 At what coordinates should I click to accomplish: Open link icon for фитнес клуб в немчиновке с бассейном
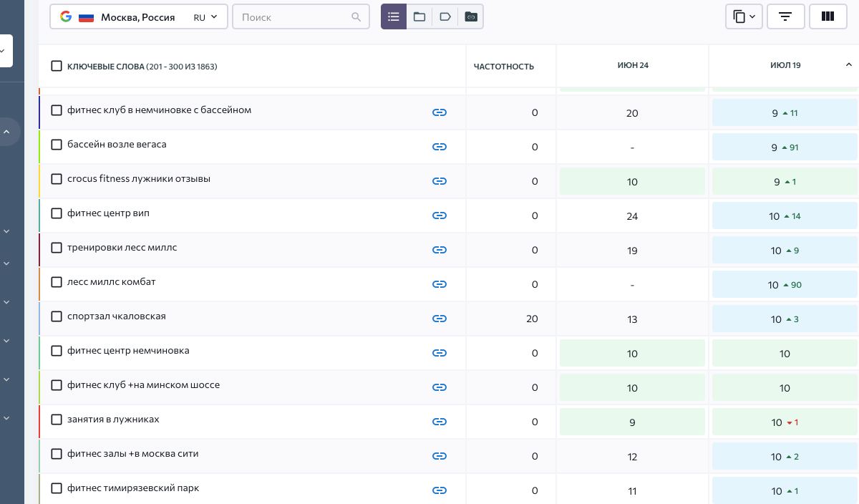(440, 112)
